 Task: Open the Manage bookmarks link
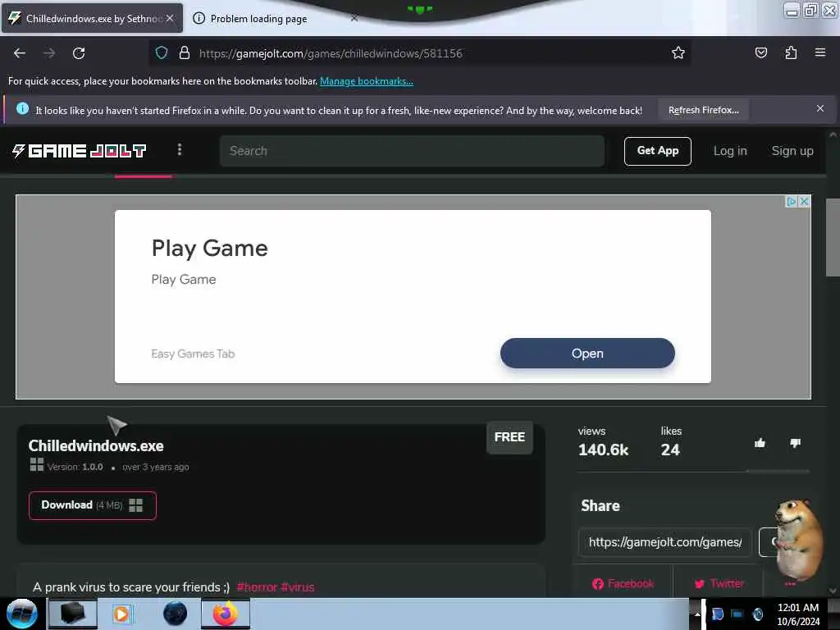click(367, 81)
